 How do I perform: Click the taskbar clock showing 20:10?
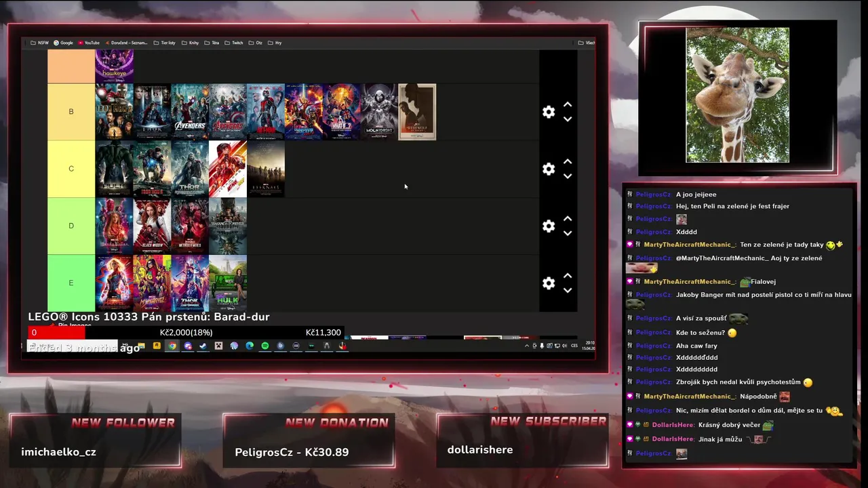coord(588,346)
